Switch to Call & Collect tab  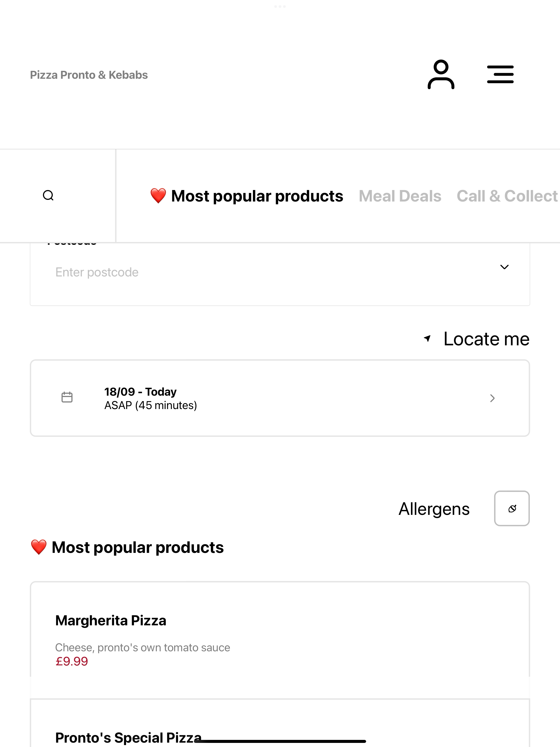pyautogui.click(x=507, y=196)
